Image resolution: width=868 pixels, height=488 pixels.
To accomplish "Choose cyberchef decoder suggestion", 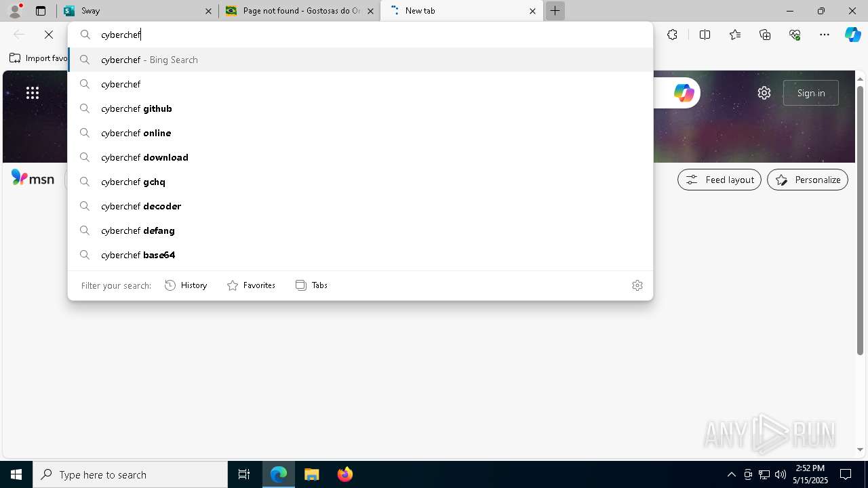I will 360,206.
